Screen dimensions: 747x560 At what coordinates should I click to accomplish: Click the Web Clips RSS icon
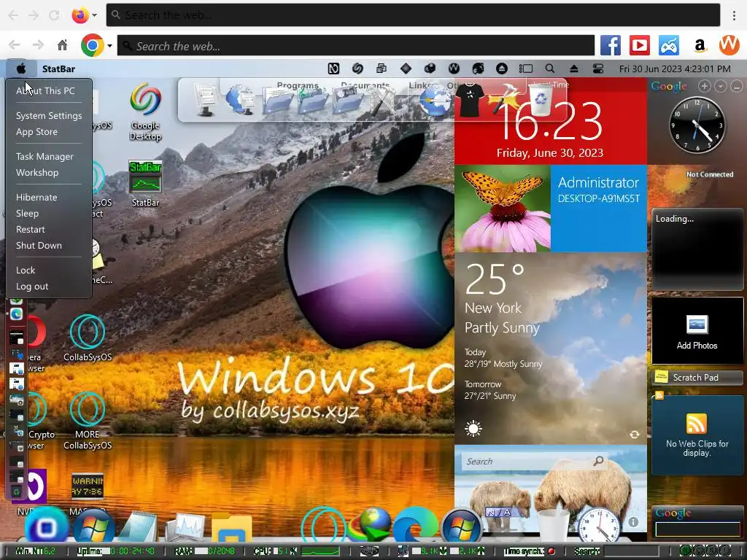[x=697, y=424]
